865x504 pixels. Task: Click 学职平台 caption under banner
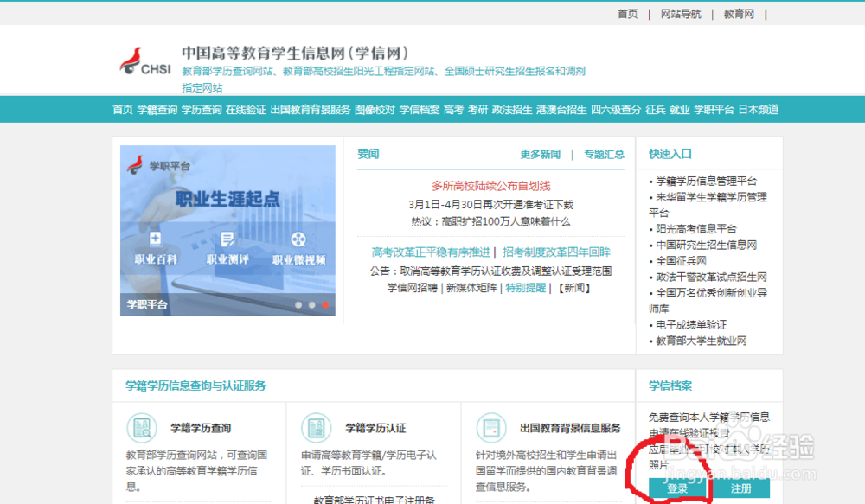[147, 304]
